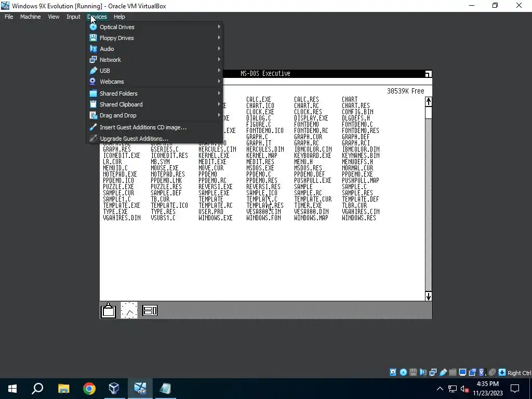The image size is (532, 399).
Task: Open Google Chrome from the taskbar
Action: click(x=89, y=389)
